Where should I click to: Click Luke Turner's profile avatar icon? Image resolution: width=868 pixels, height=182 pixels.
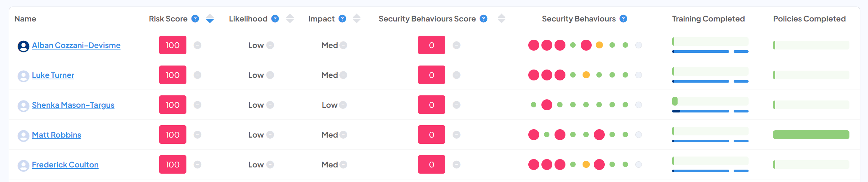(x=23, y=76)
